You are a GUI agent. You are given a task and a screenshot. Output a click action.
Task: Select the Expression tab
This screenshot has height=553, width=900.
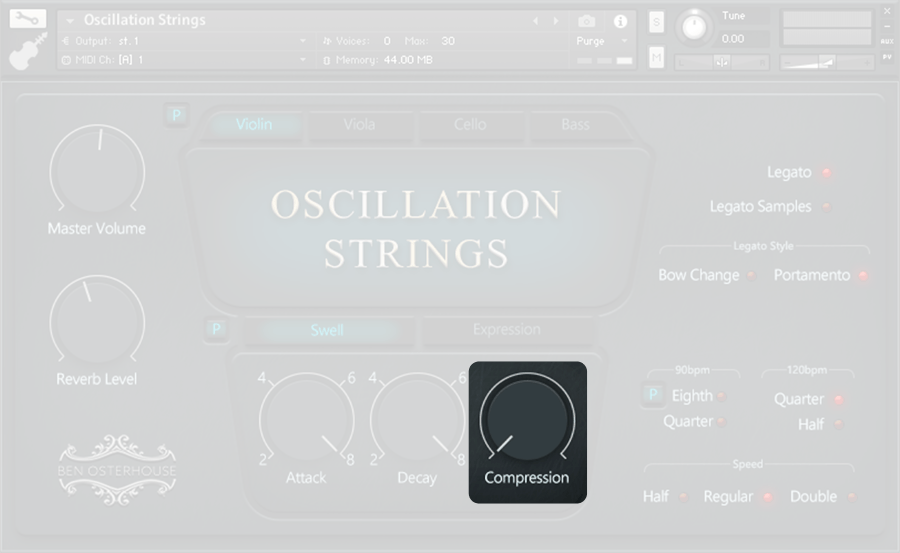point(507,330)
